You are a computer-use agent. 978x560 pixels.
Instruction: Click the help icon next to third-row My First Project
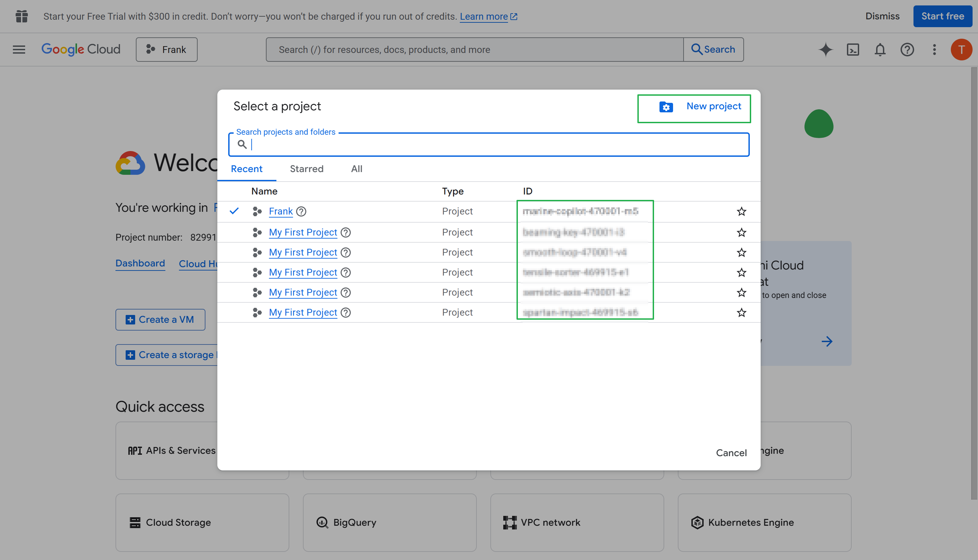(346, 252)
